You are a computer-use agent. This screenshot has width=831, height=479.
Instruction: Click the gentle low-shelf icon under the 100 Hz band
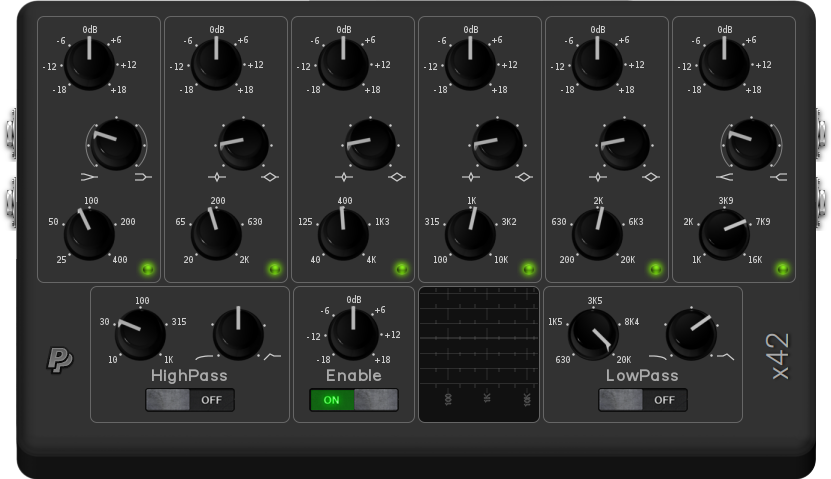tap(143, 176)
